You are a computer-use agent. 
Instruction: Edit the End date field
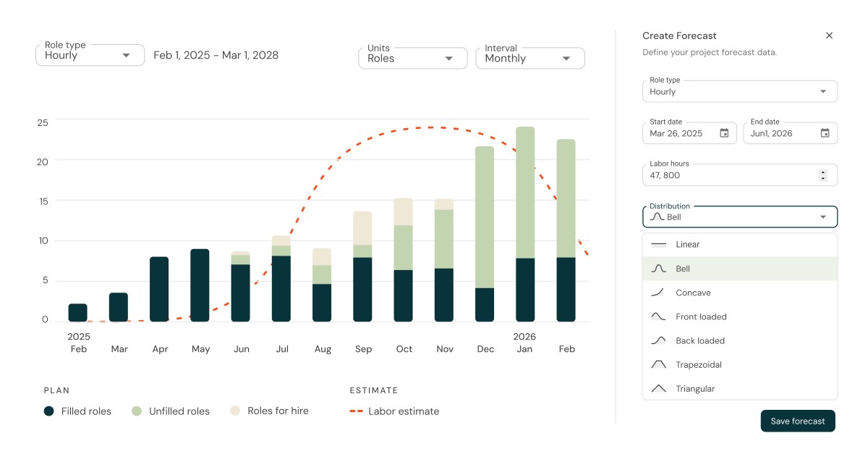[x=791, y=133]
